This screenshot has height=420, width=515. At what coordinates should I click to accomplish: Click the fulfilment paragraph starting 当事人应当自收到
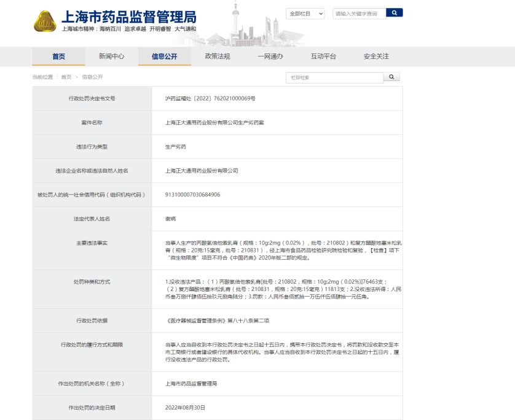(283, 352)
